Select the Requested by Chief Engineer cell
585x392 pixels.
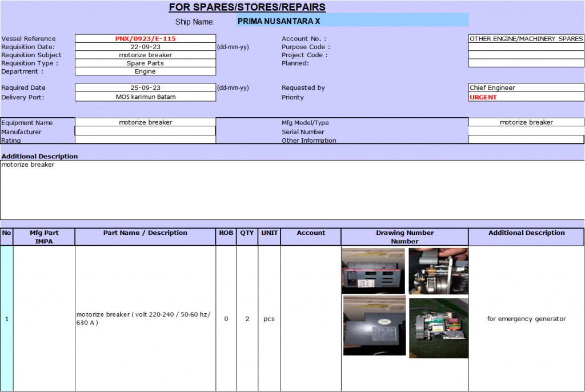pos(526,88)
